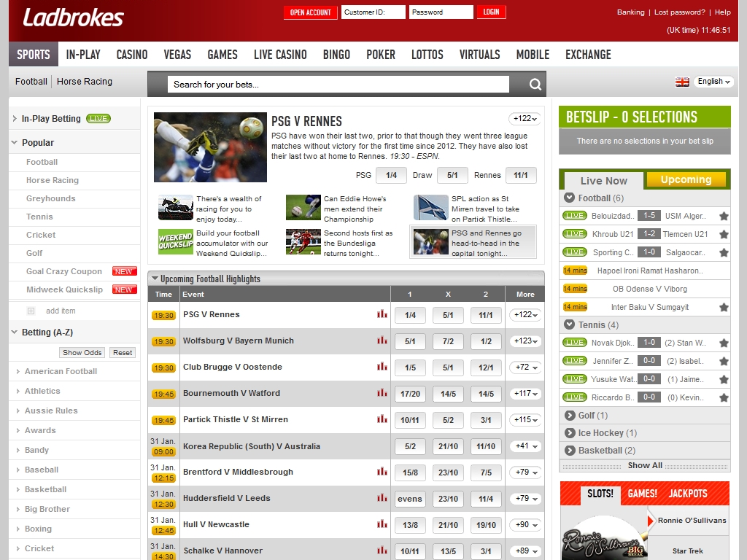Click the UK flag language icon
The image size is (747, 560).
click(x=682, y=82)
